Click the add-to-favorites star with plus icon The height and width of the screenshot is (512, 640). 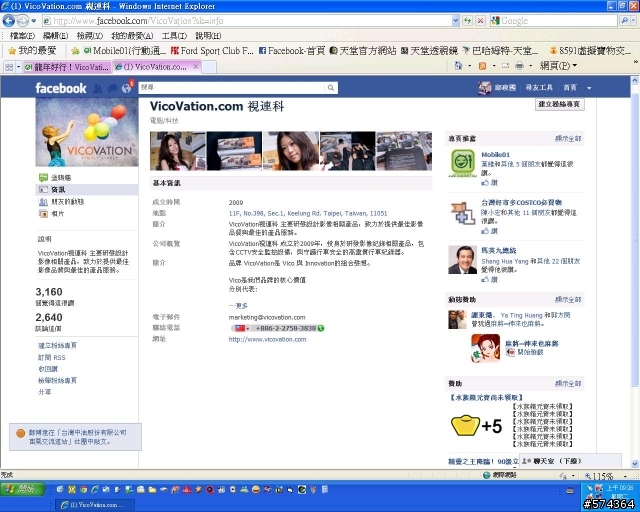(x=75, y=51)
